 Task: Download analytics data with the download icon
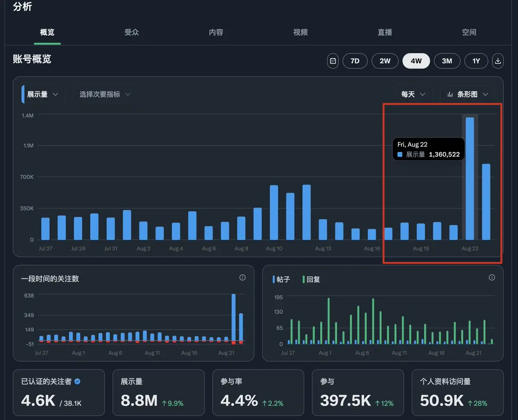click(498, 61)
